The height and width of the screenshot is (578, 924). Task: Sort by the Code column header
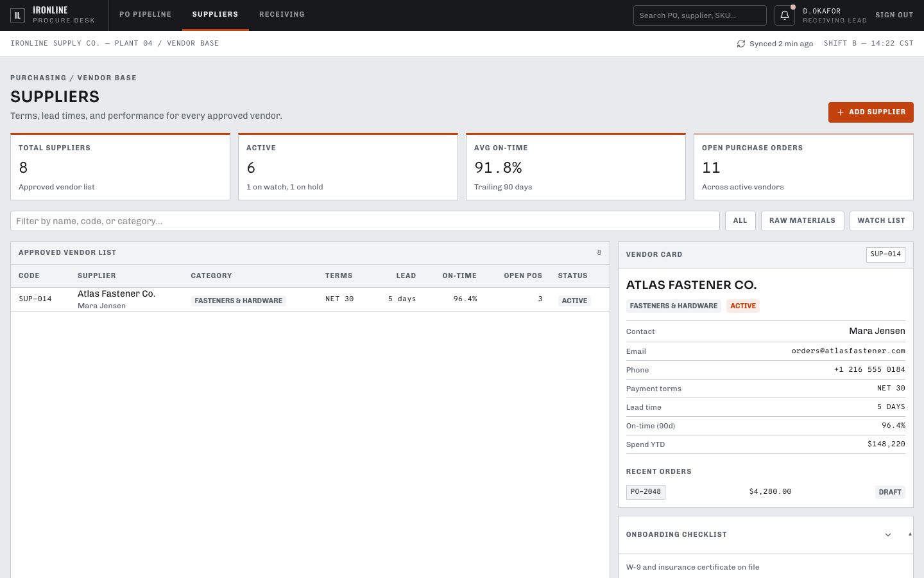[29, 276]
